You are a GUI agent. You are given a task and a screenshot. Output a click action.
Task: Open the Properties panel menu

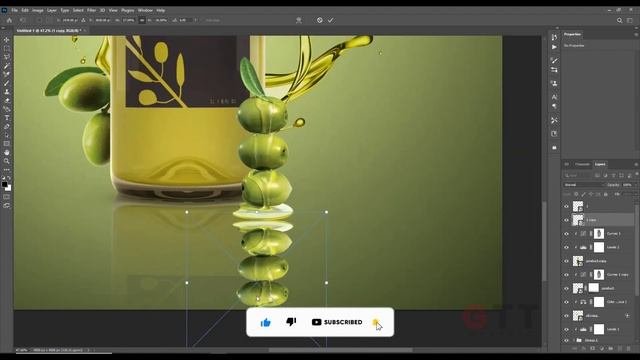pyautogui.click(x=636, y=35)
